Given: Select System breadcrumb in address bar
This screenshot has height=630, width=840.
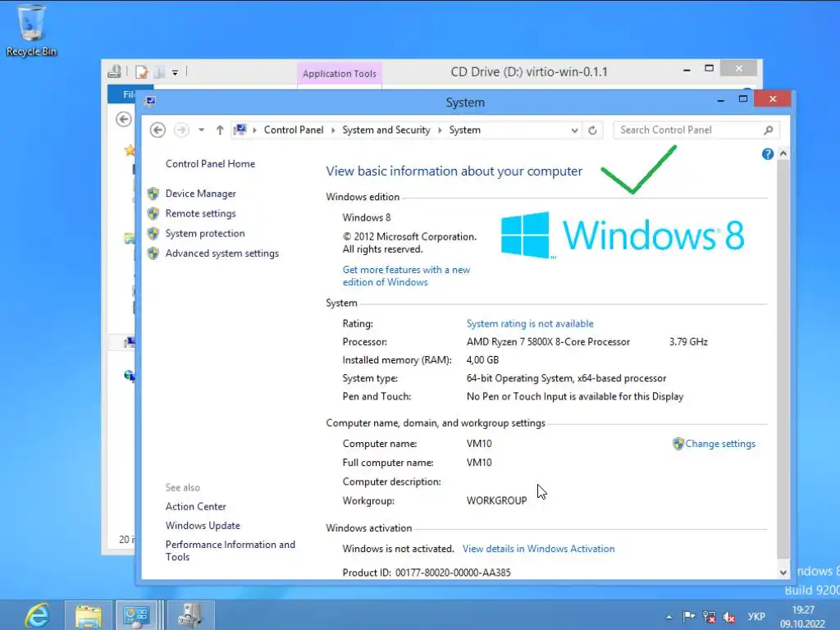Looking at the screenshot, I should [464, 130].
